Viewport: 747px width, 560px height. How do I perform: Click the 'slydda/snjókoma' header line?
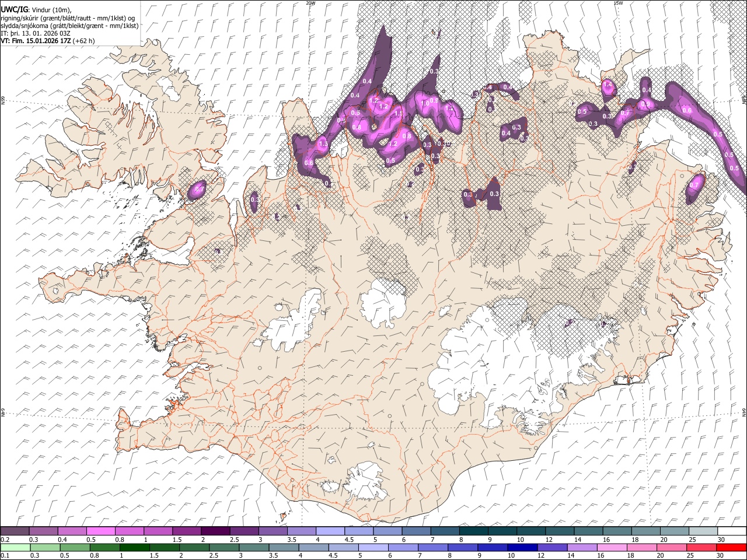coord(69,26)
